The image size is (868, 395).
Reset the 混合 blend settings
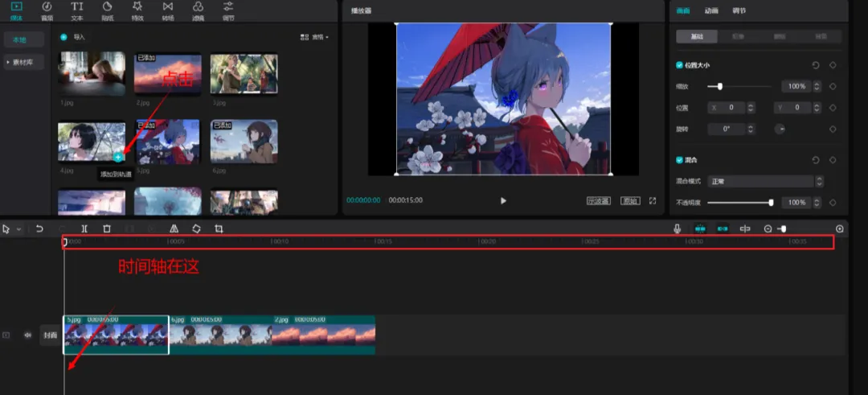click(x=816, y=159)
